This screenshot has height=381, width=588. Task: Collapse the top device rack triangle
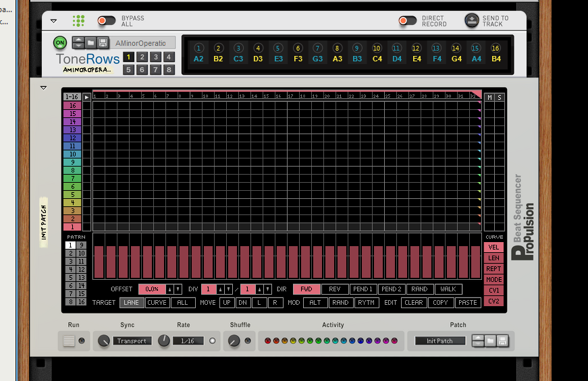(53, 21)
